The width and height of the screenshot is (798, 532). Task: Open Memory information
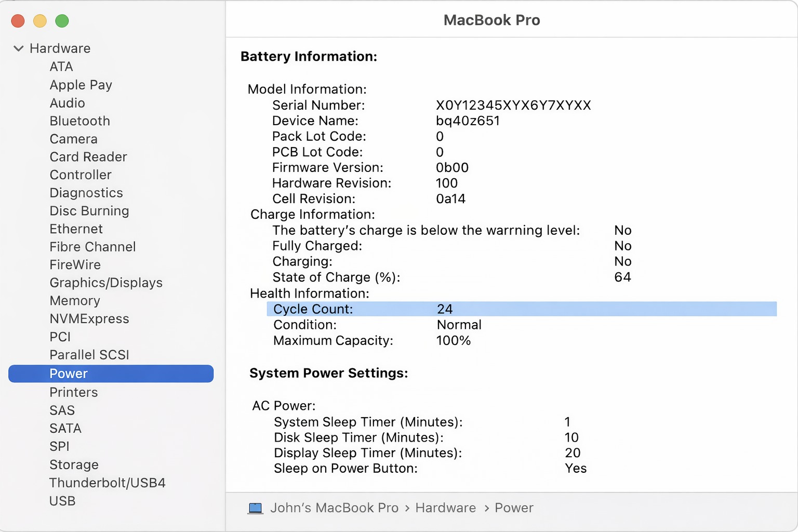click(75, 301)
